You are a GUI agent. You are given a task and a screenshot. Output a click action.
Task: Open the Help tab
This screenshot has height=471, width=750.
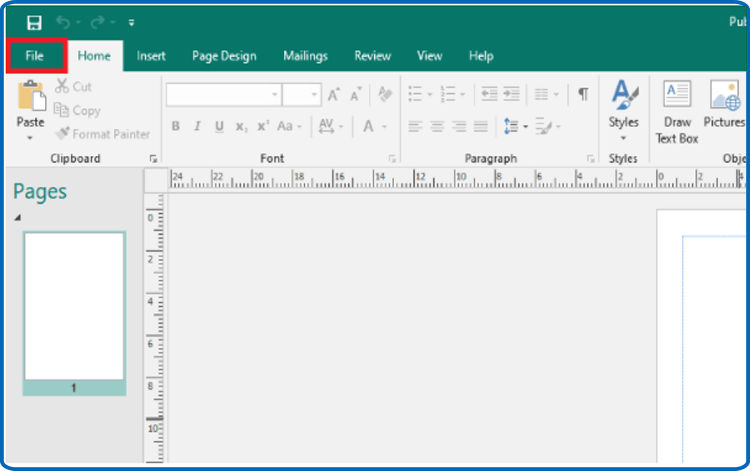click(481, 56)
